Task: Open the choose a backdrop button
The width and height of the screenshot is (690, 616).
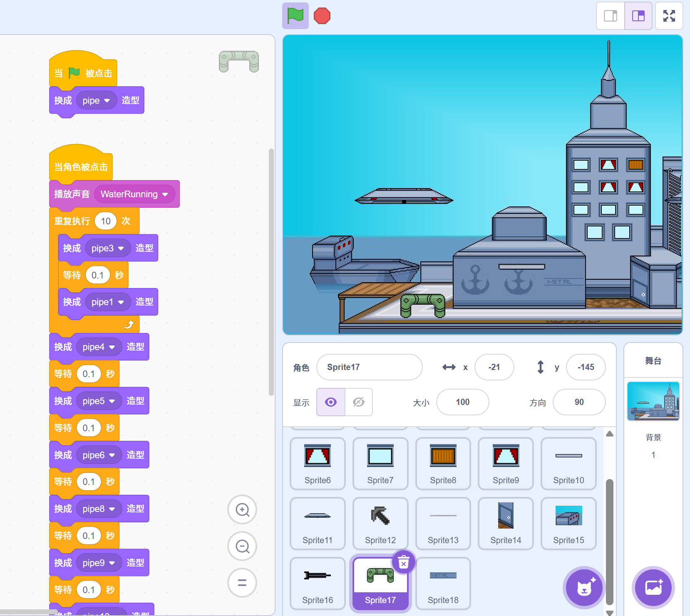Action: coord(653,588)
